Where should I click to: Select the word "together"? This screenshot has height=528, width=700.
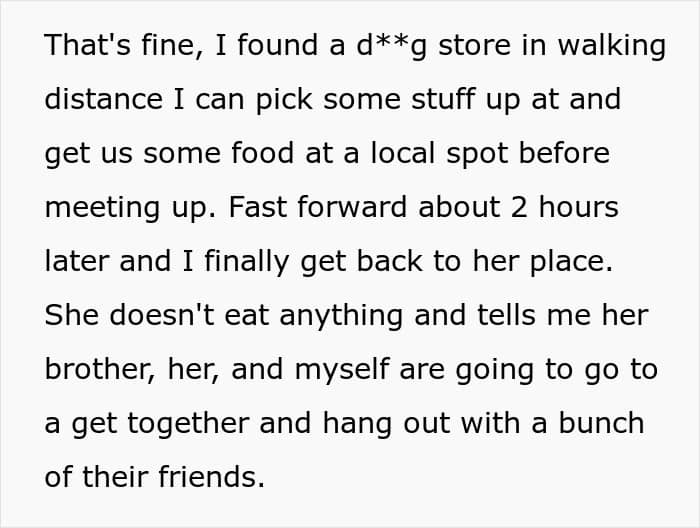click(188, 424)
